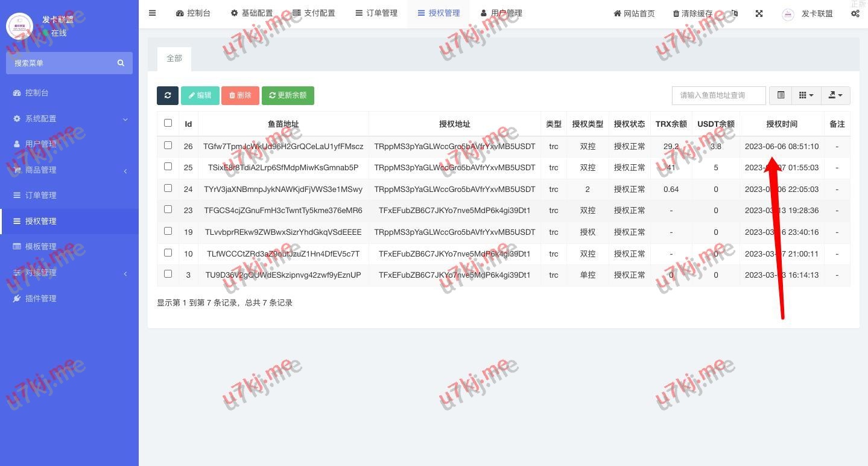This screenshot has width=868, height=466.
Task: Check the select-all checkbox in table header
Action: coord(168,123)
